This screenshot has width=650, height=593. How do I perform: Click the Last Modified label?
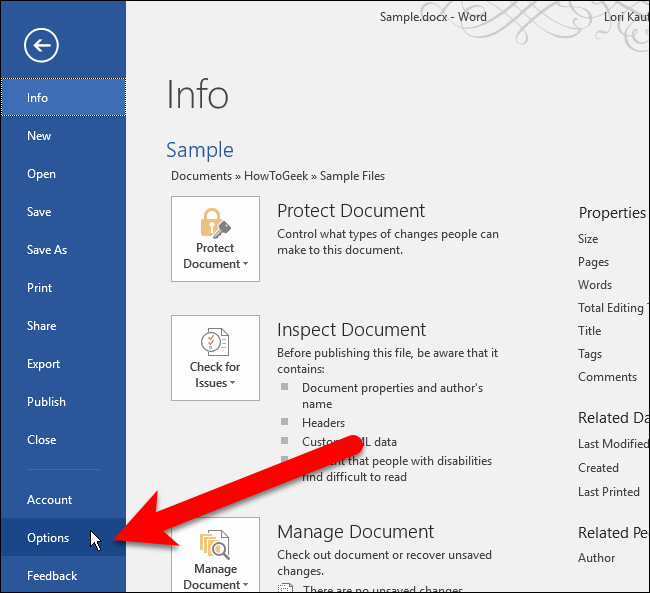point(613,444)
